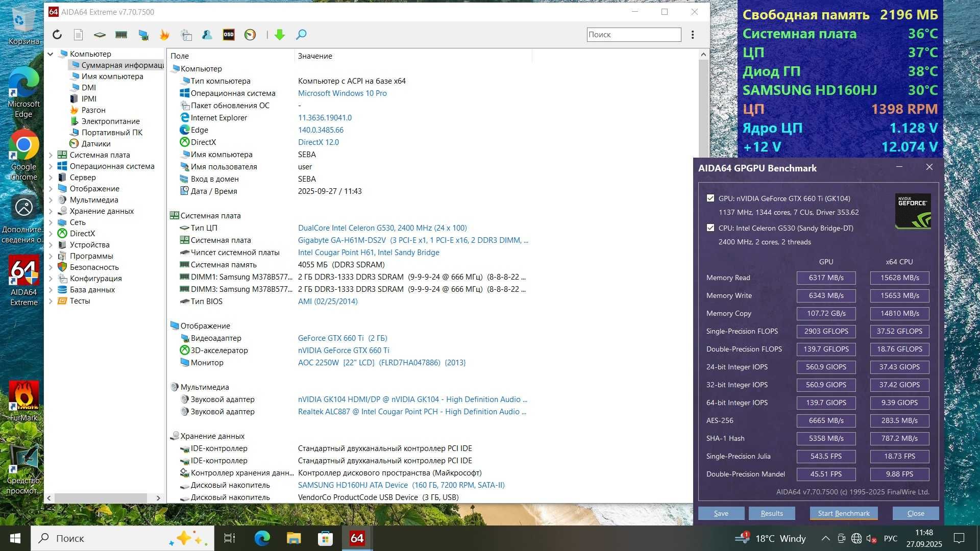Click the green download update arrow icon
This screenshot has width=980, height=551.
(279, 35)
